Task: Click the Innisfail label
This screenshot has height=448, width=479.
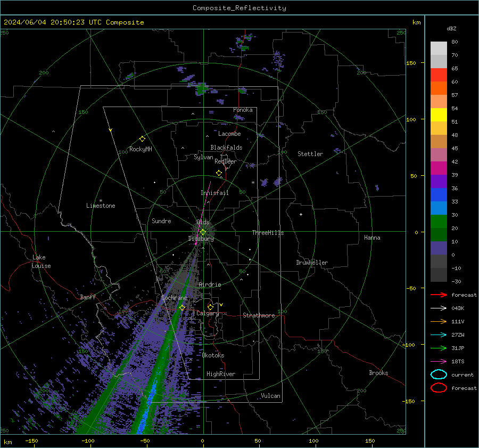Action: pos(214,193)
